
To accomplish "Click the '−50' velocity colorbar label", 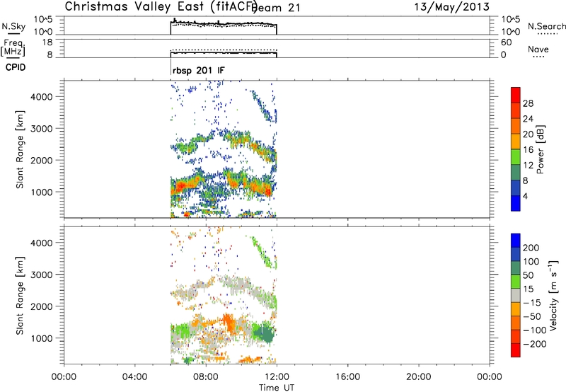I will click(532, 316).
